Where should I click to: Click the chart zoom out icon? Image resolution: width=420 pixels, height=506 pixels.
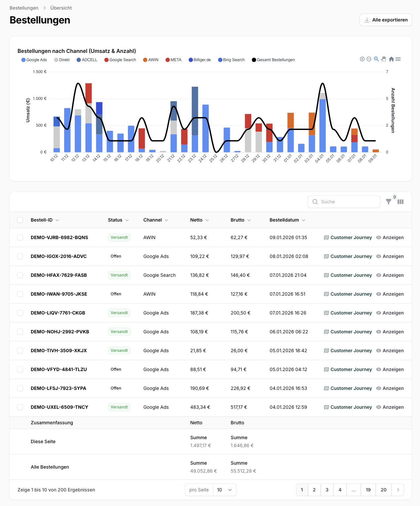[x=369, y=59]
